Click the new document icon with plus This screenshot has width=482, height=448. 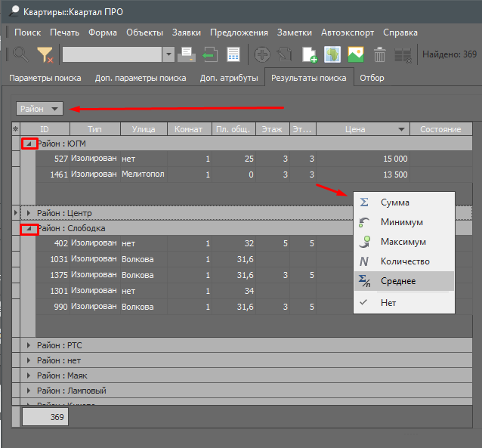309,54
